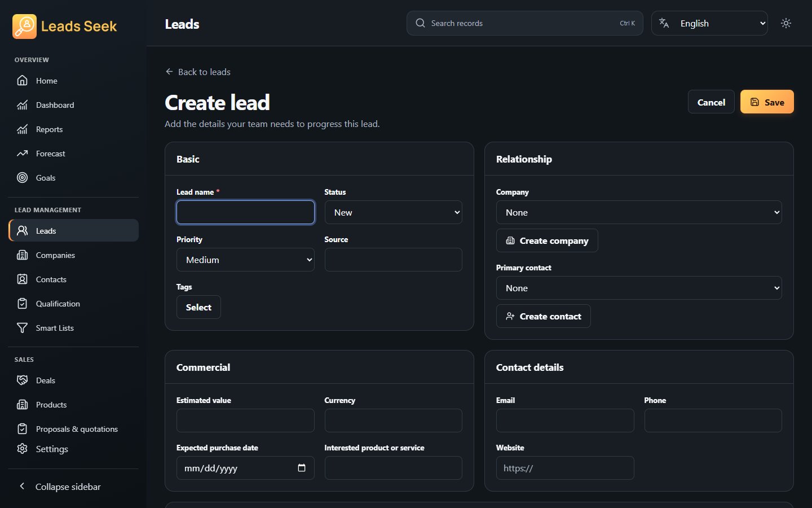The width and height of the screenshot is (812, 508).
Task: Click Interested product or service field
Action: (x=394, y=468)
